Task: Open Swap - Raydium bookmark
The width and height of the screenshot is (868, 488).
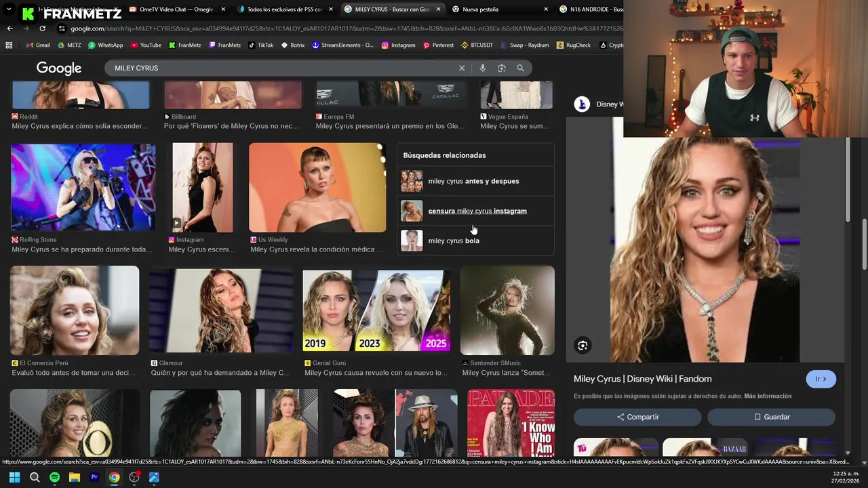Action: pyautogui.click(x=524, y=45)
